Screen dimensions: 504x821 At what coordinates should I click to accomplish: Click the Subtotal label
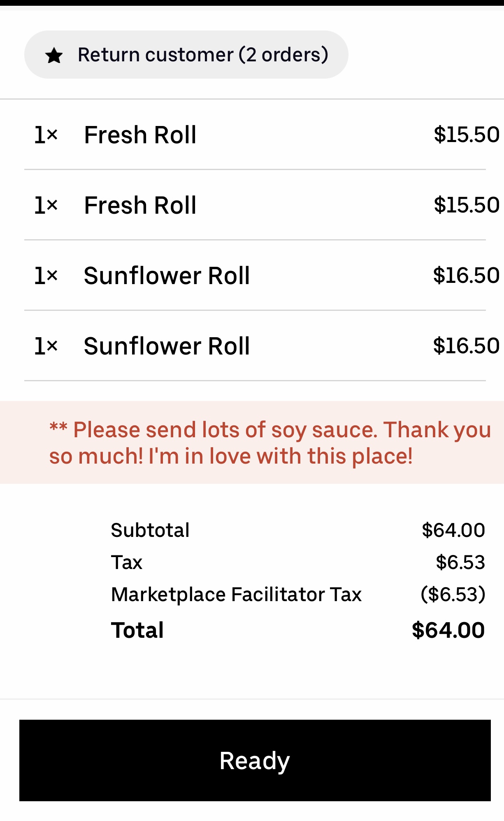pyautogui.click(x=150, y=530)
